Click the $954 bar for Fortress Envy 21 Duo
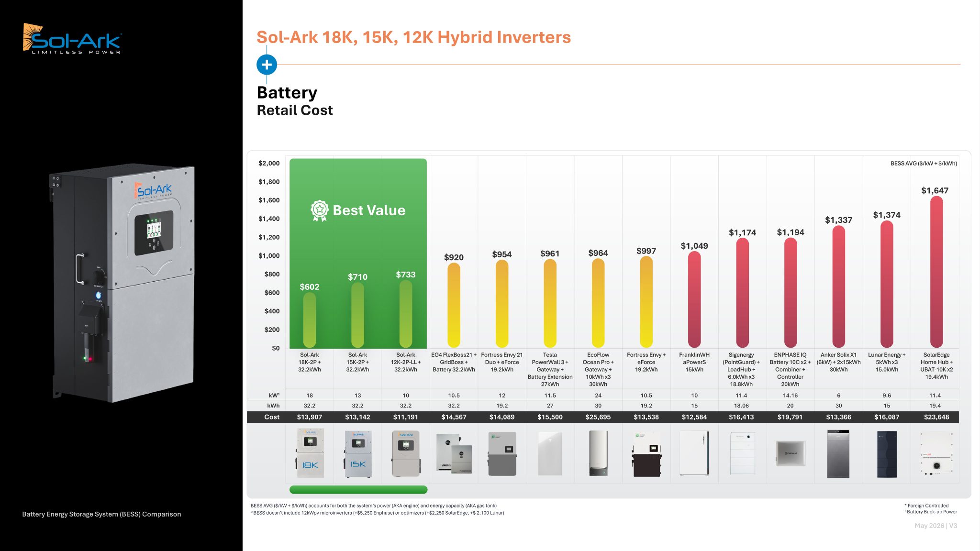Screen dimensions: 980x551 [x=502, y=303]
